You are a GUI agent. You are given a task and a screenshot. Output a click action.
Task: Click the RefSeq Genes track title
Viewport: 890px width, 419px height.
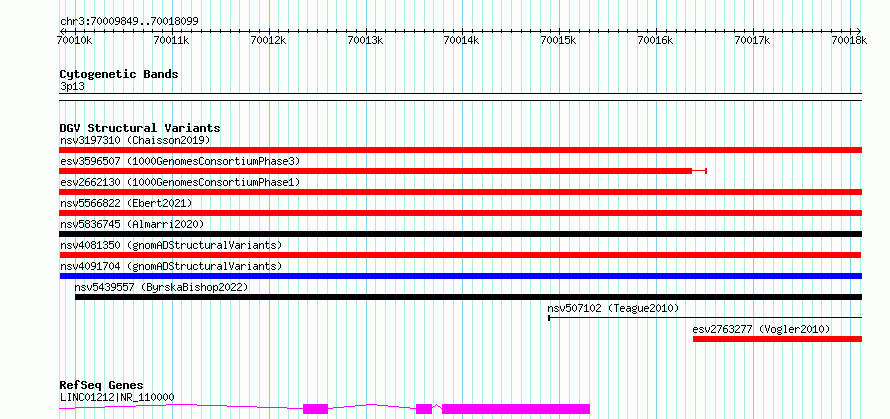pos(102,386)
